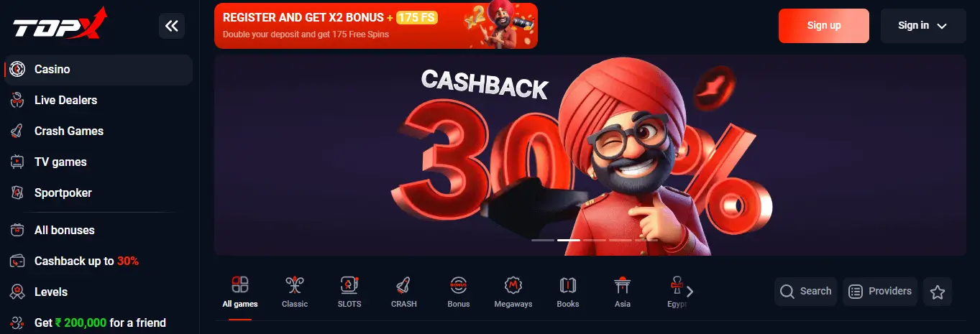This screenshot has height=334, width=980.
Task: Expand the Sign in dropdown
Action: click(x=923, y=26)
